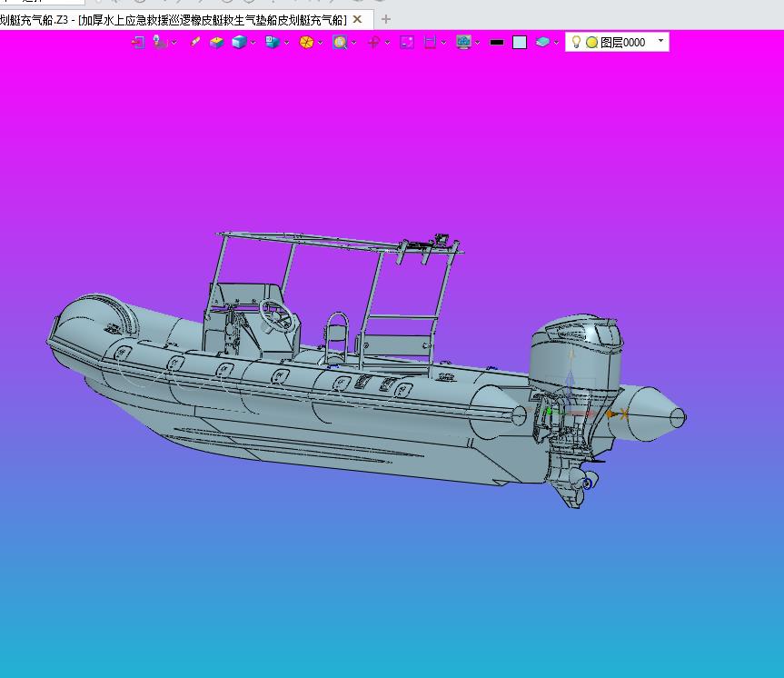Add a new tab with plus button
Viewport: 784px width, 678px height.
(x=385, y=19)
